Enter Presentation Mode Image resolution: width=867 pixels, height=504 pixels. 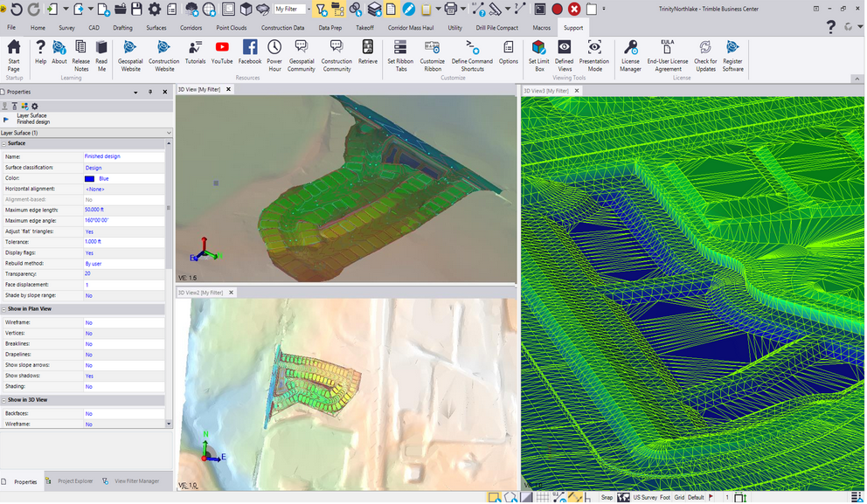coord(595,56)
